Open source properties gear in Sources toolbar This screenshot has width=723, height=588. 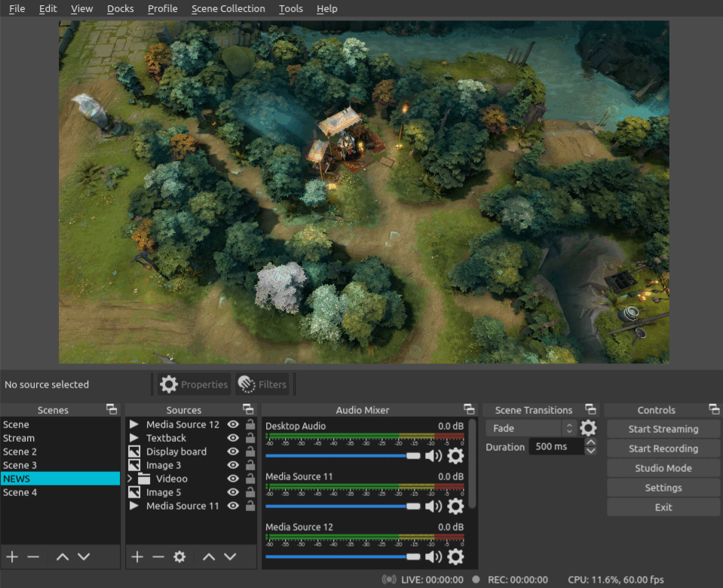[179, 557]
